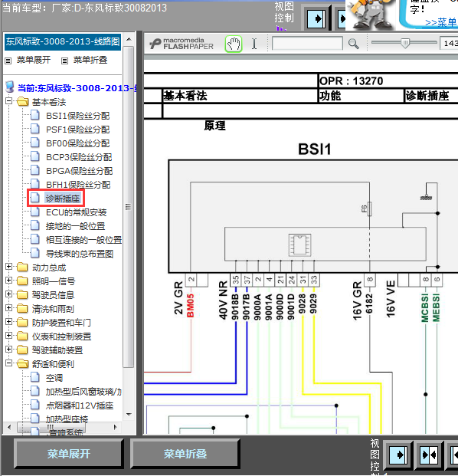Click 菜单折叠 text in sidebar header

90,60
